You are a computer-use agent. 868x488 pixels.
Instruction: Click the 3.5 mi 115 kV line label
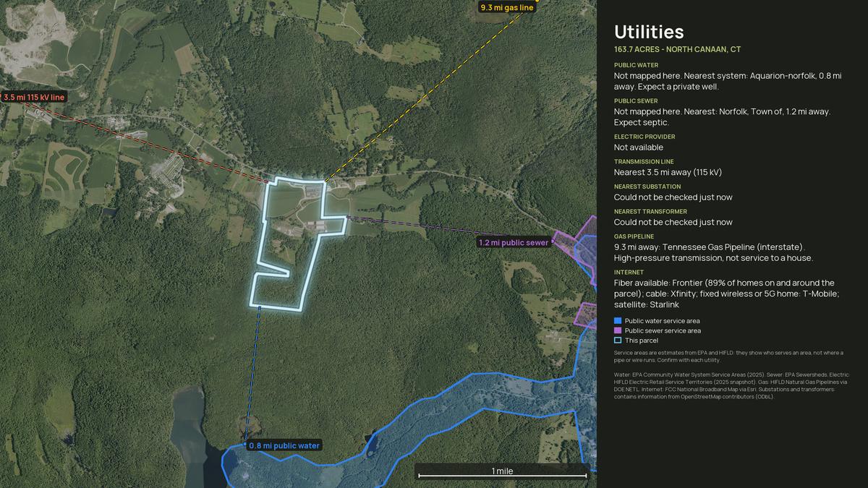pos(33,97)
